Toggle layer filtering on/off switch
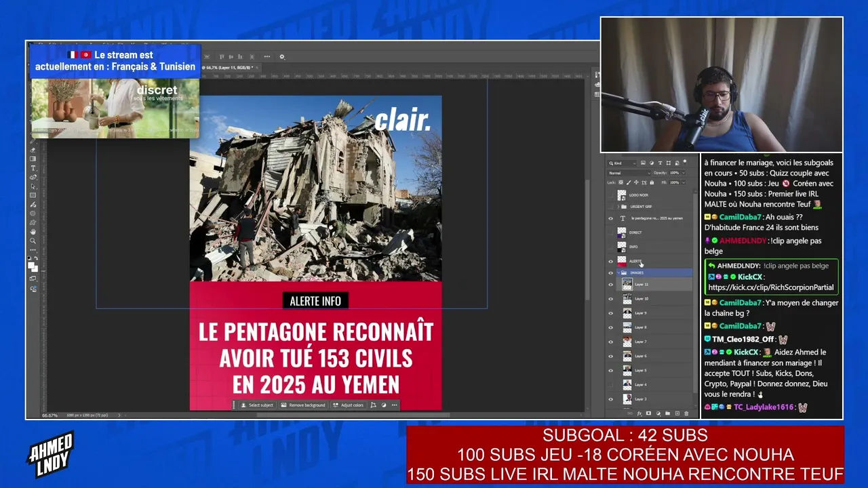The image size is (868, 488). pos(686,163)
